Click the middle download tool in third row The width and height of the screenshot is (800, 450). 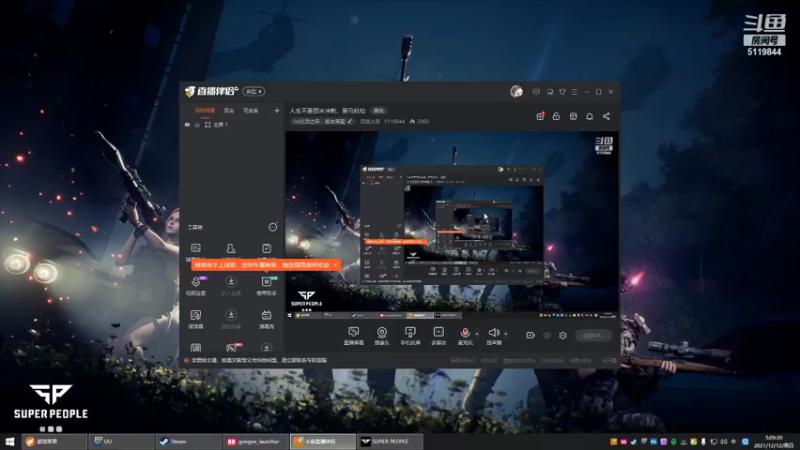231,315
